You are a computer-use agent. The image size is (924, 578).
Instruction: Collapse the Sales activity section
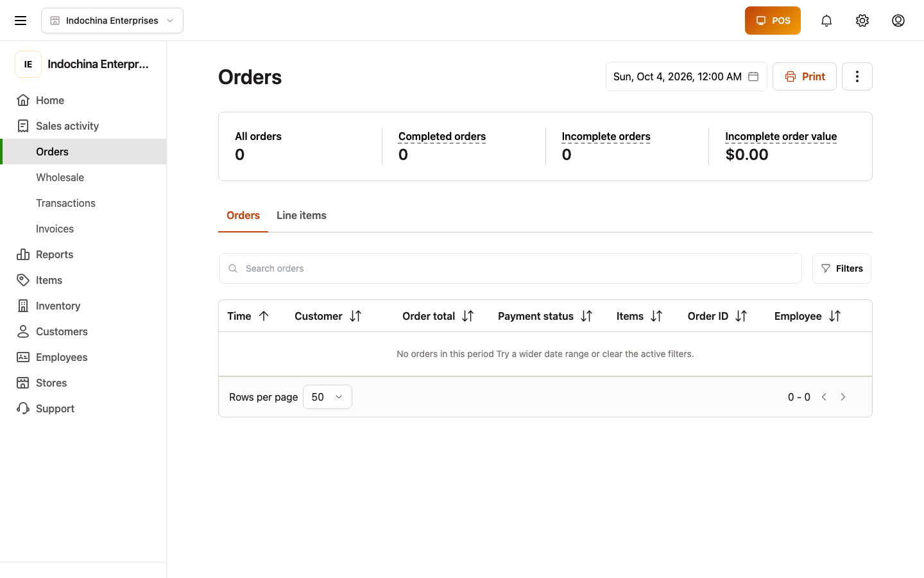(83, 126)
